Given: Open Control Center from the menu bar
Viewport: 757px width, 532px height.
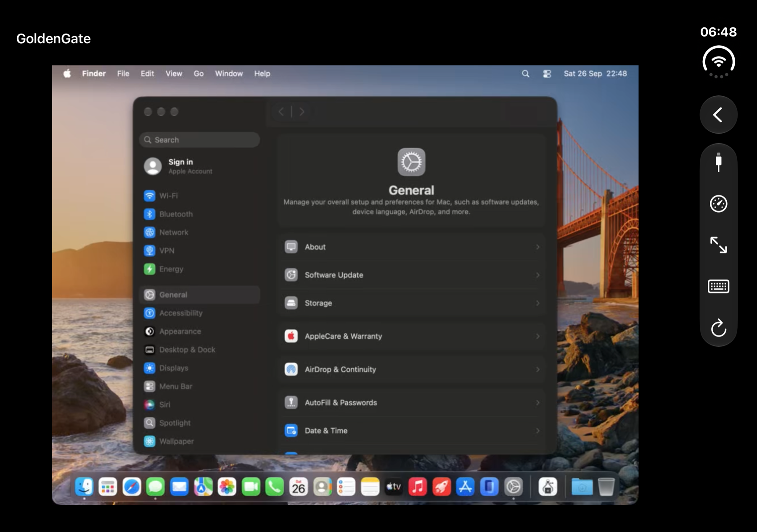Looking at the screenshot, I should 547,74.
